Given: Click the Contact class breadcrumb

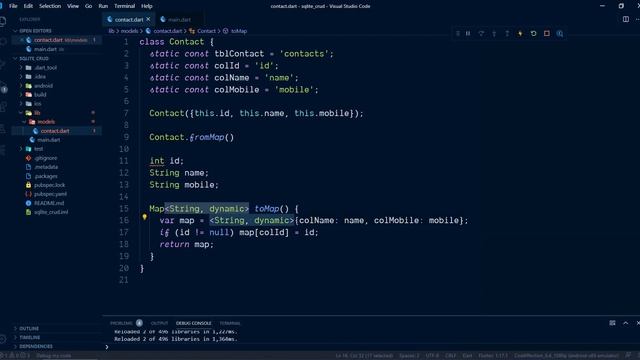Looking at the screenshot, I should [x=206, y=31].
